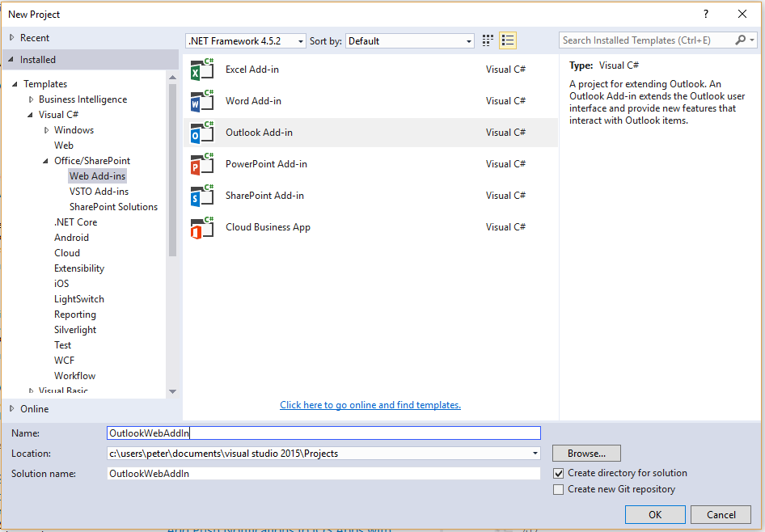765x532 pixels.
Task: Select the LightSwitch category
Action: [79, 299]
